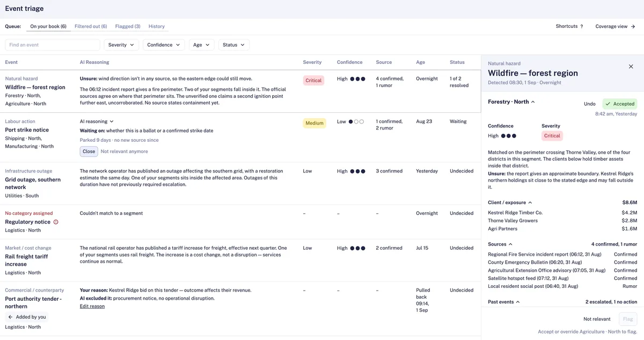
Task: Select the Wildfire — forest region event
Action: tap(35, 87)
